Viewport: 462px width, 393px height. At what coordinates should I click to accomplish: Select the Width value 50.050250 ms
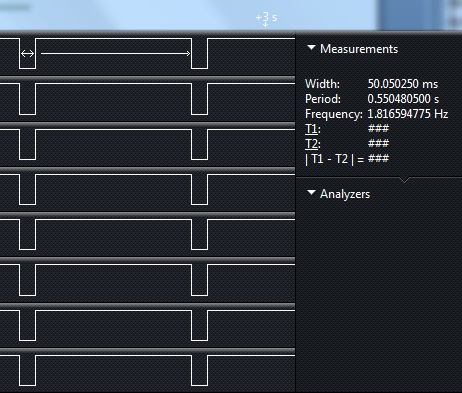[x=403, y=84]
